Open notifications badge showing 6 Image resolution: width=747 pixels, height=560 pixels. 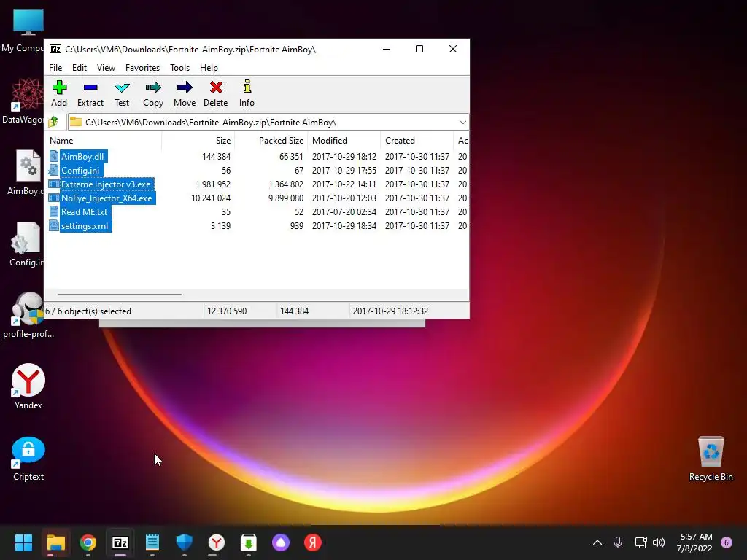pos(727,542)
